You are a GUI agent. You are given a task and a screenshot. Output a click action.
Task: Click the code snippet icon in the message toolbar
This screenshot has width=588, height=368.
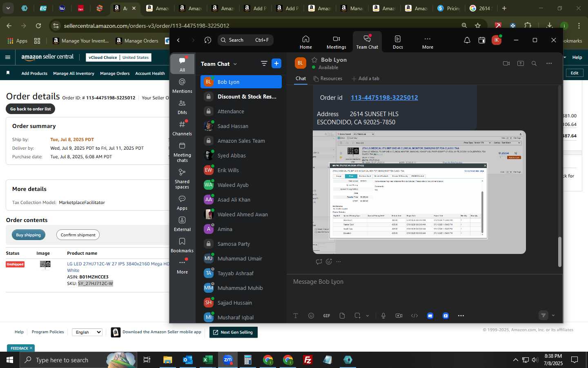point(414,316)
